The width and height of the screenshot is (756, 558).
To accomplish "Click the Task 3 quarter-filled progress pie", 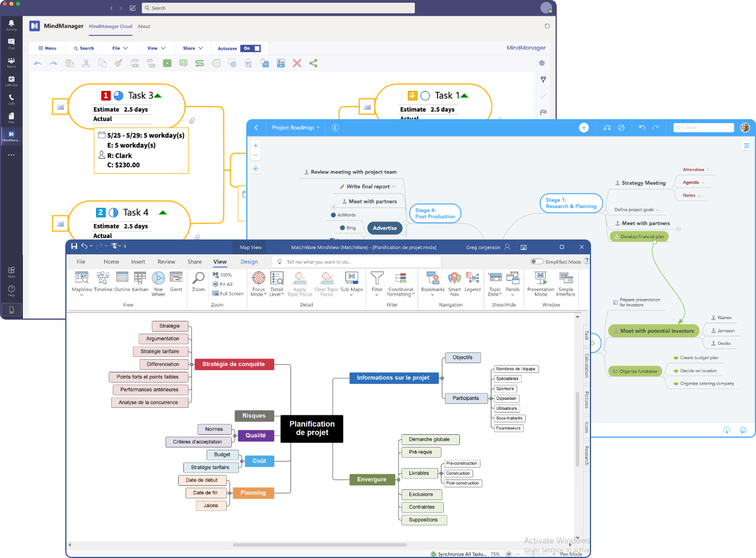I will 119,96.
